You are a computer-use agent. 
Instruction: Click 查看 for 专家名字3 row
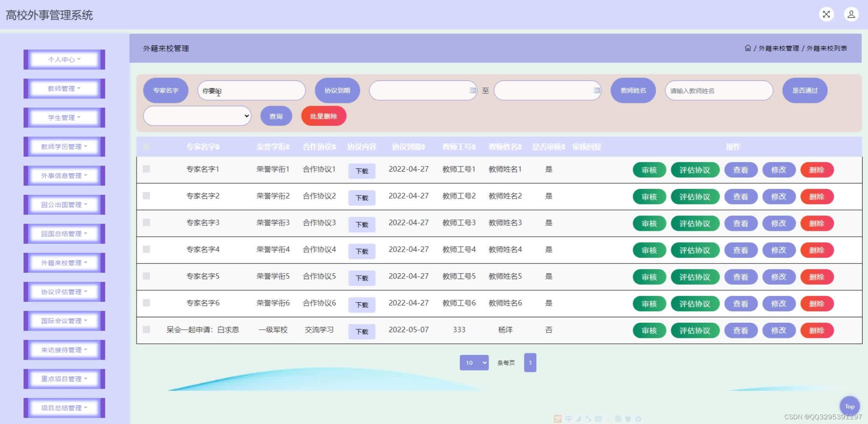point(740,223)
